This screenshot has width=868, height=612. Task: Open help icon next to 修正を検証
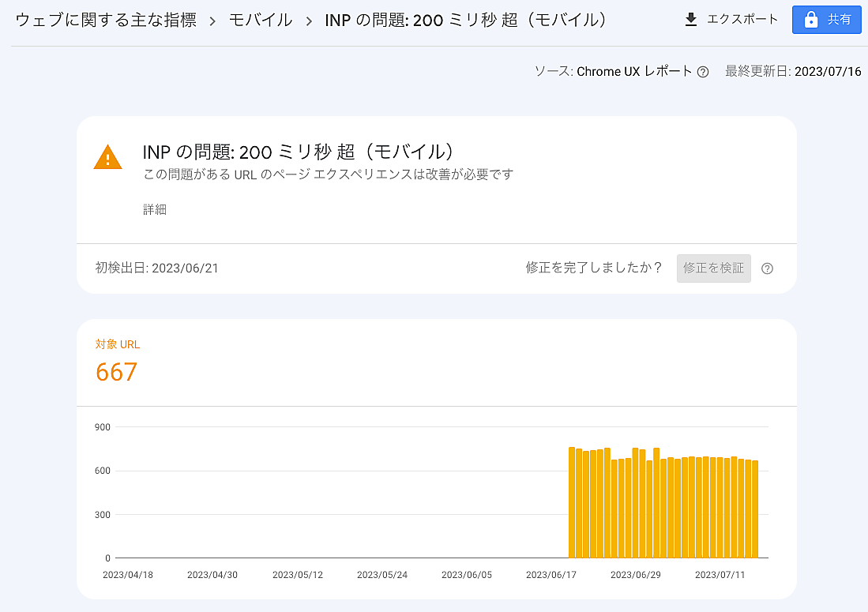[x=767, y=268]
